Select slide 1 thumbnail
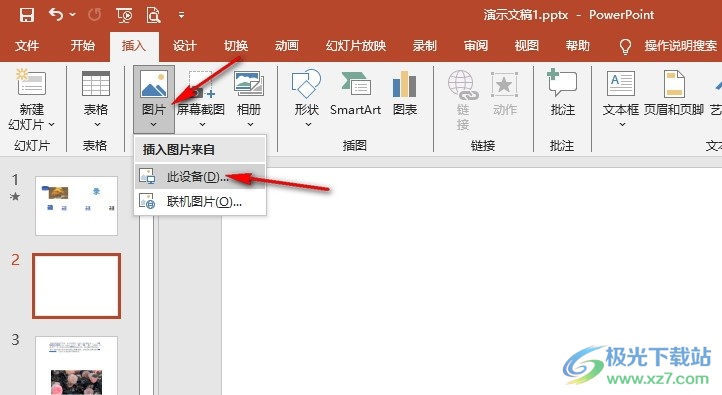This screenshot has width=722, height=395. tap(76, 206)
